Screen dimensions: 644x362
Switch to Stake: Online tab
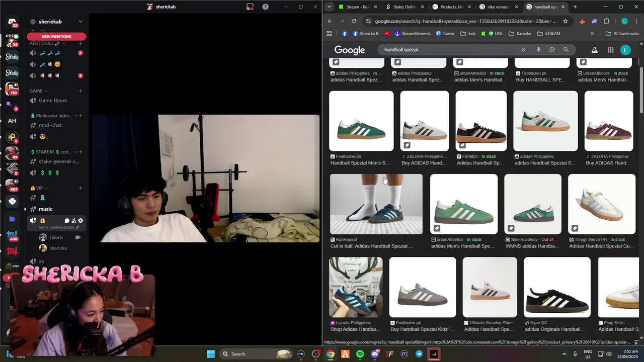[x=404, y=7]
